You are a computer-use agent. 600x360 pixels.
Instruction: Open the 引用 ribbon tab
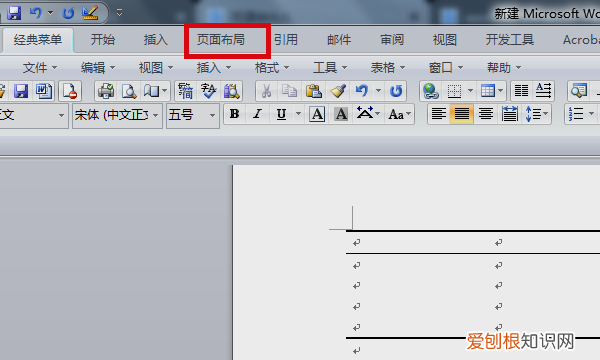click(x=286, y=40)
